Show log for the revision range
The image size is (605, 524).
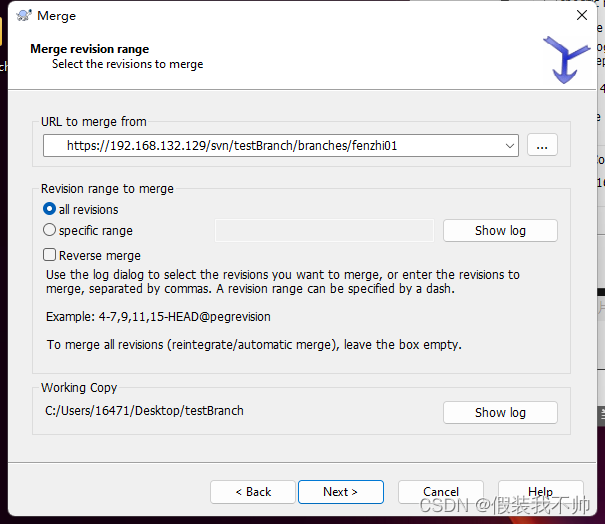point(500,231)
